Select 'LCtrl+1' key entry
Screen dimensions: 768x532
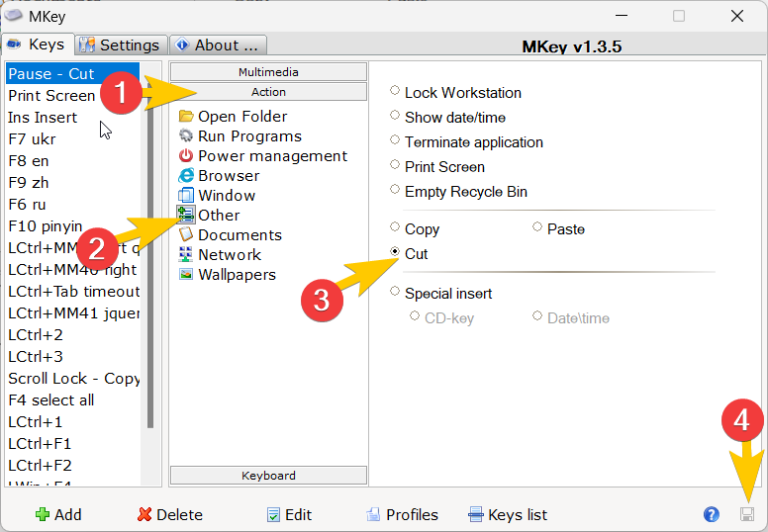pyautogui.click(x=72, y=422)
